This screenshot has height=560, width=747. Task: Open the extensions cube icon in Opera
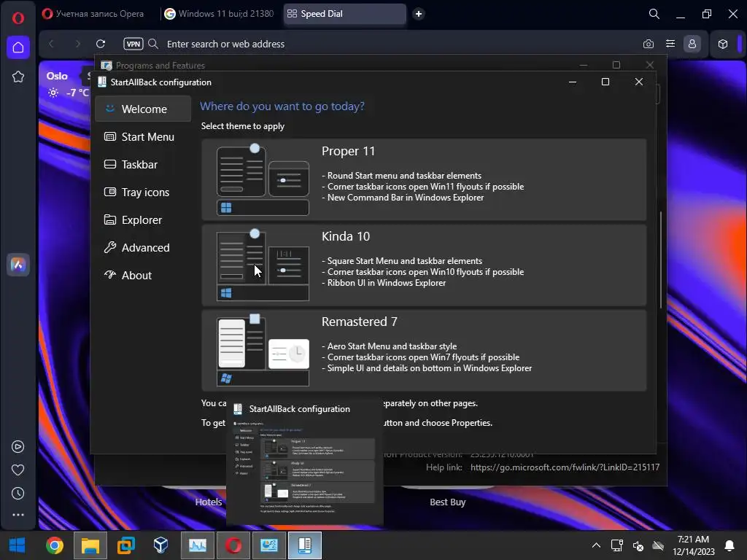tap(723, 44)
